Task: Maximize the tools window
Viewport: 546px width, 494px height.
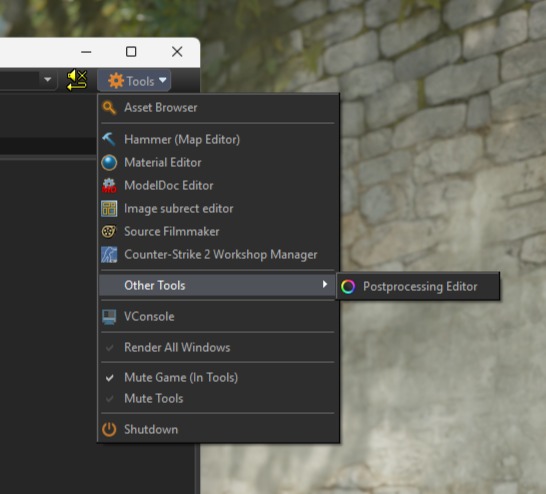Action: pos(131,52)
